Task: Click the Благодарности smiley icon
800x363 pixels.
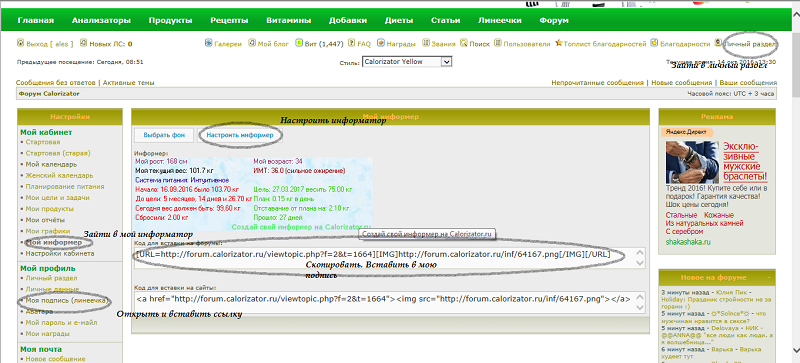Action: (x=654, y=43)
